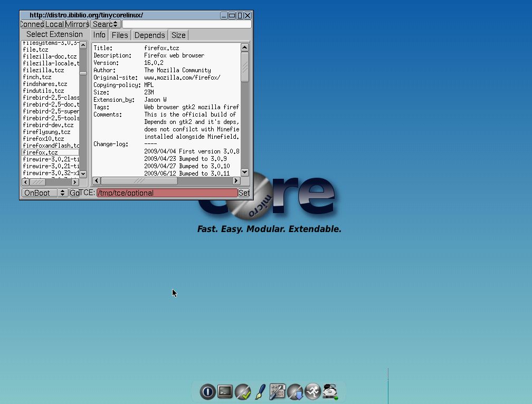Screen dimensions: 532x404
Task: Select filezilla.tcz in the extension list
Action: [51, 70]
